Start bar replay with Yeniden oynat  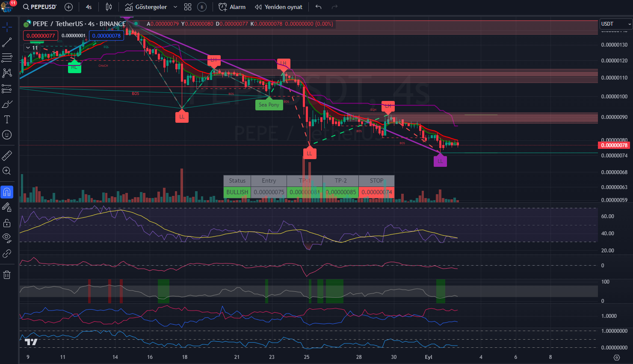(x=278, y=7)
